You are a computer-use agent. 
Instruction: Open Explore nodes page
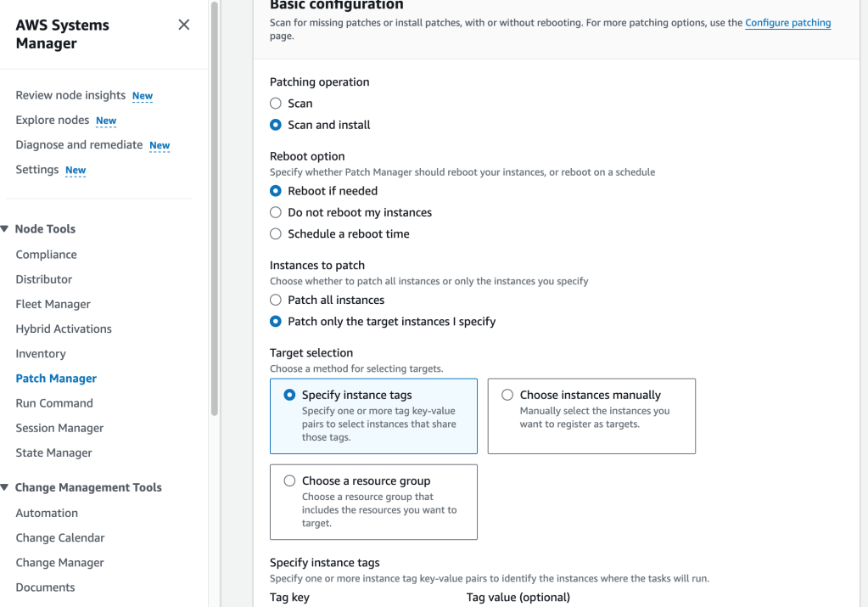[52, 120]
